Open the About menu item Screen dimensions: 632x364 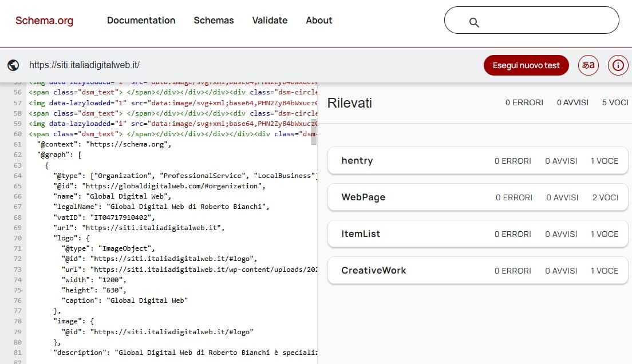click(x=319, y=21)
